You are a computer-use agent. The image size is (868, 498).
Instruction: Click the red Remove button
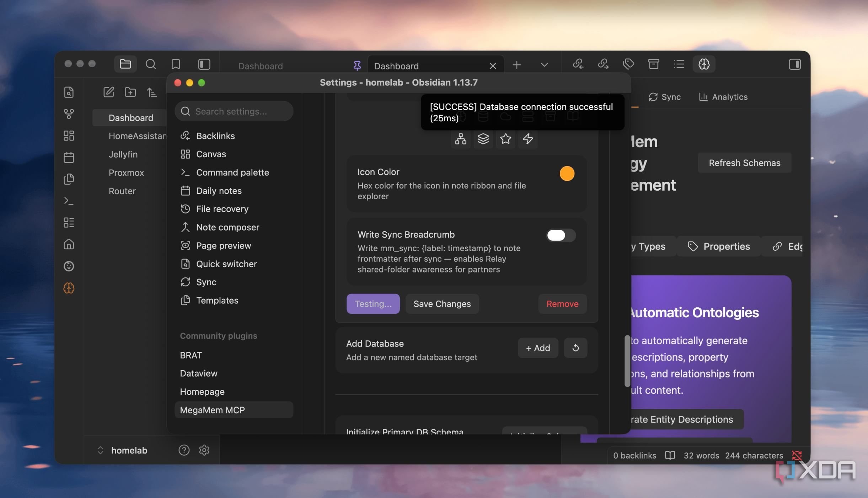pyautogui.click(x=562, y=304)
